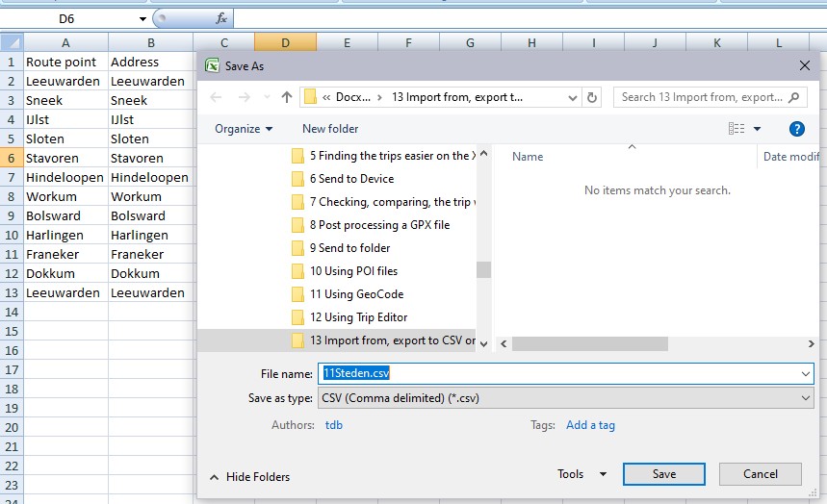Click the Back navigation arrow

click(217, 97)
